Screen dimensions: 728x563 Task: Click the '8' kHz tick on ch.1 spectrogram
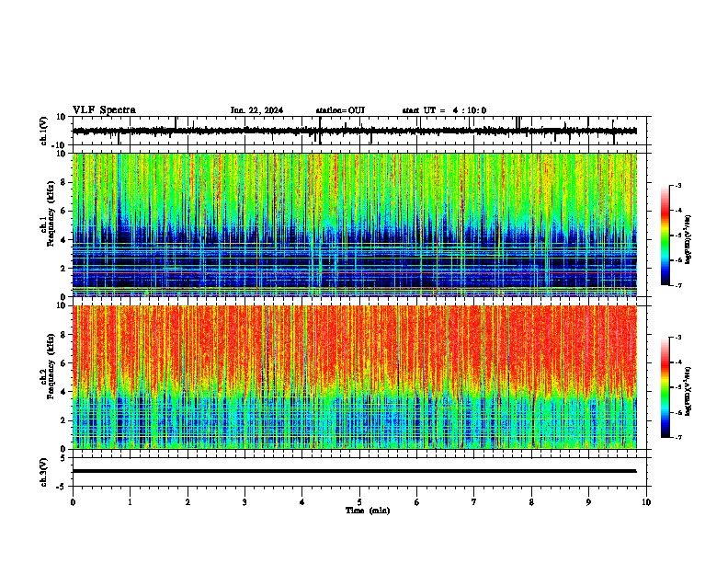[x=64, y=182]
